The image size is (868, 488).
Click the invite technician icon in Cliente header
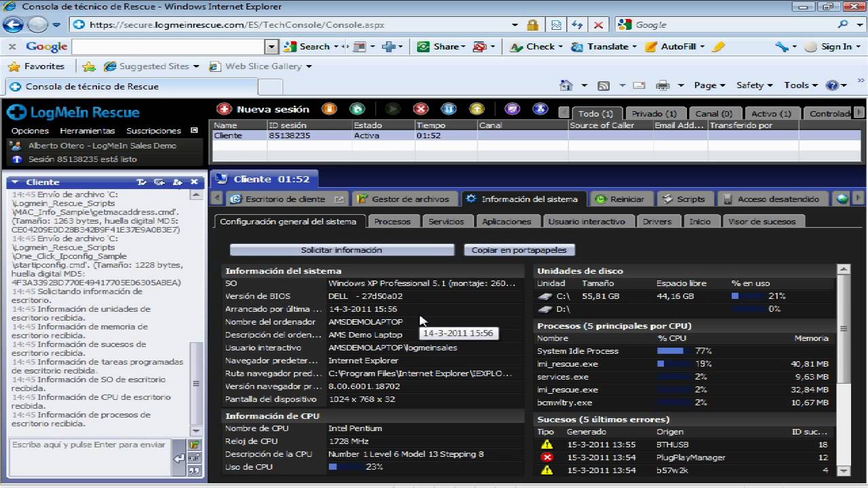[178, 182]
